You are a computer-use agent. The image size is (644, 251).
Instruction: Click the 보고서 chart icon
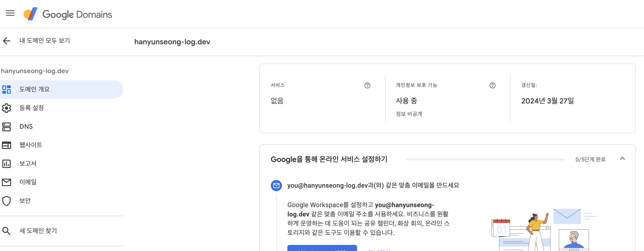click(x=6, y=164)
